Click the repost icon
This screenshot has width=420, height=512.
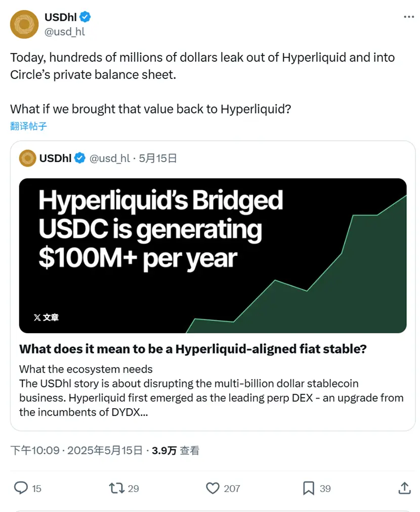[x=116, y=488]
